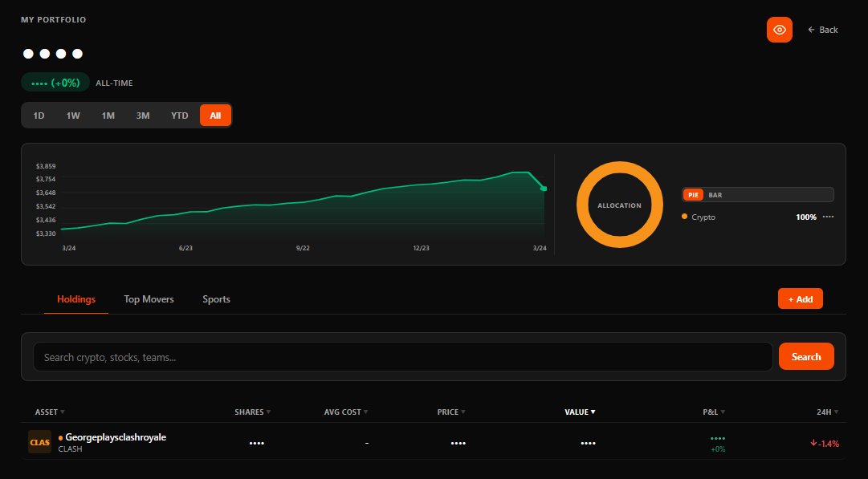Switch allocation view to BAR

click(715, 195)
